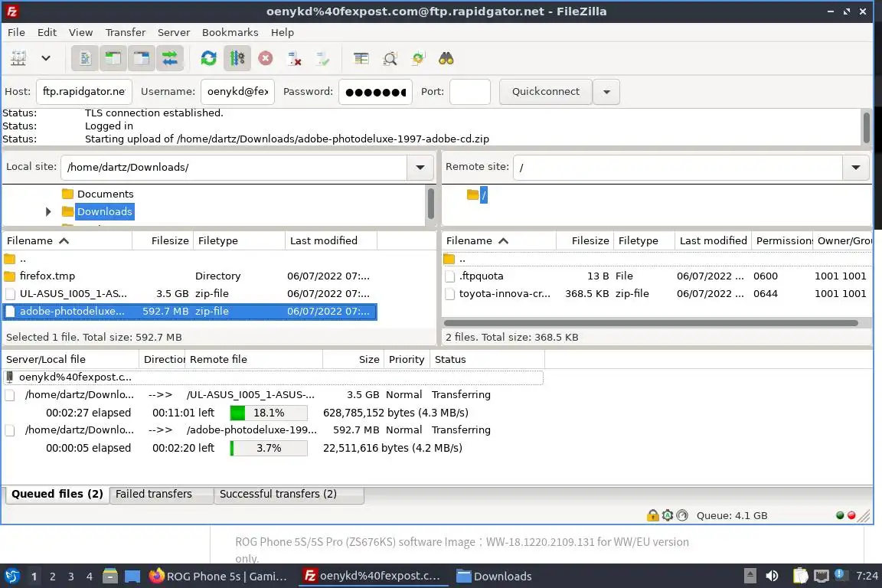
Task: Focus the Username input field
Action: click(237, 92)
